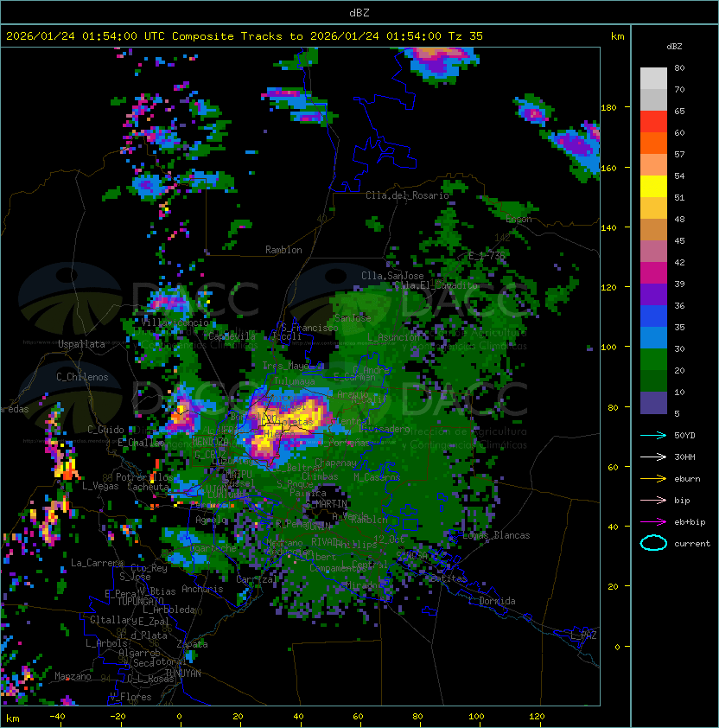
Task: Click the 'eburn' legend label
Action: pyautogui.click(x=687, y=479)
